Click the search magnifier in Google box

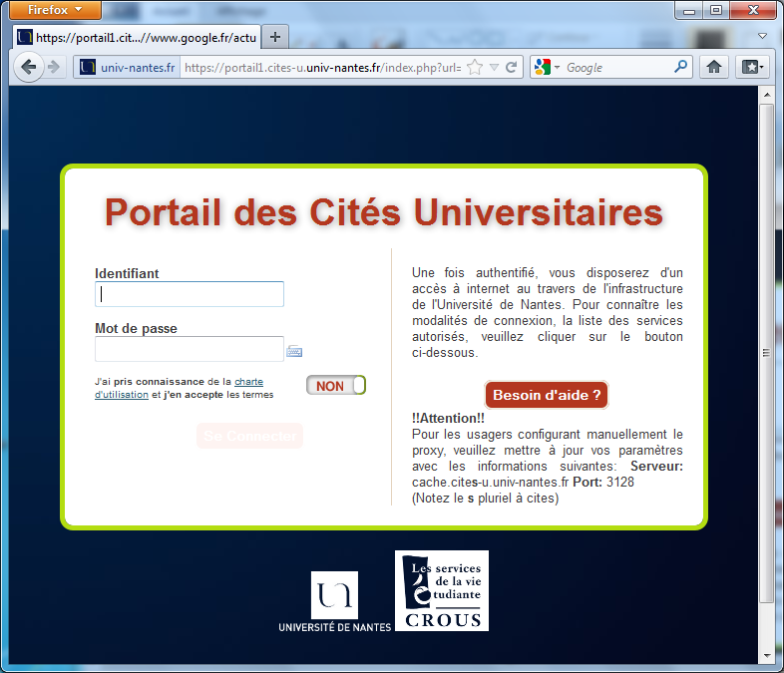tap(681, 68)
